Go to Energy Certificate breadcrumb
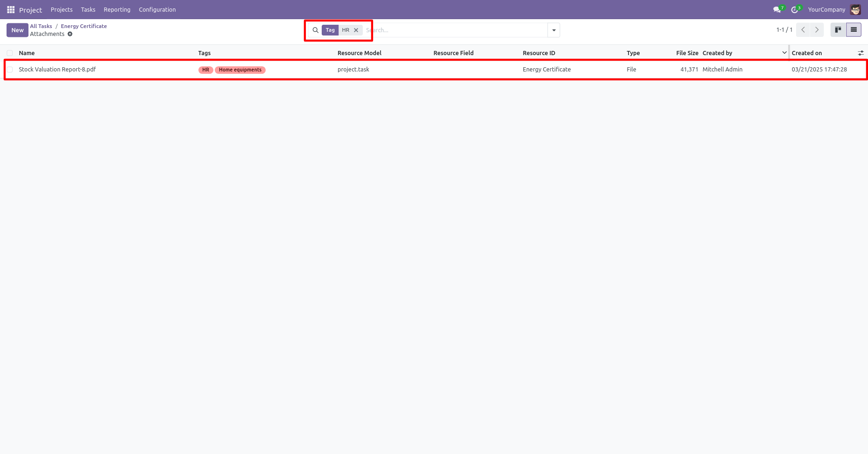The height and width of the screenshot is (454, 868). pyautogui.click(x=84, y=26)
